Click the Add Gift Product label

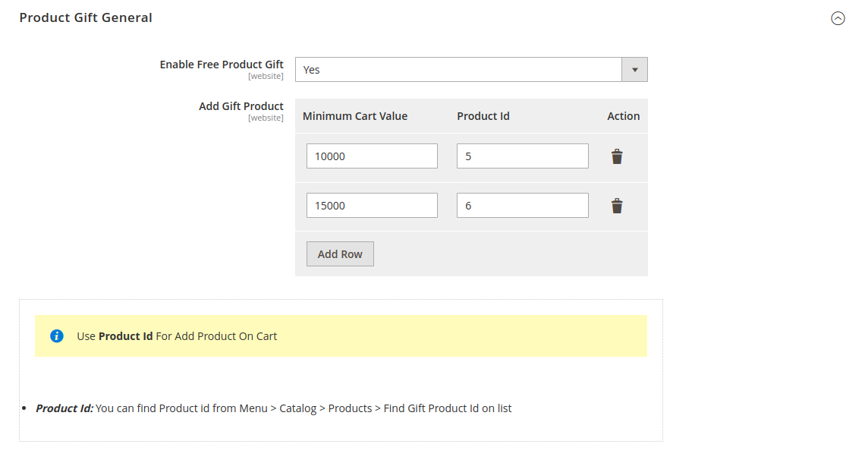(241, 106)
